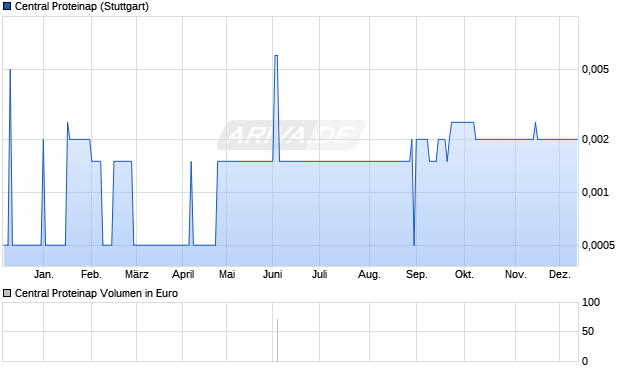
Task: Click the 'Feb.' month axis label
Action: click(x=91, y=274)
